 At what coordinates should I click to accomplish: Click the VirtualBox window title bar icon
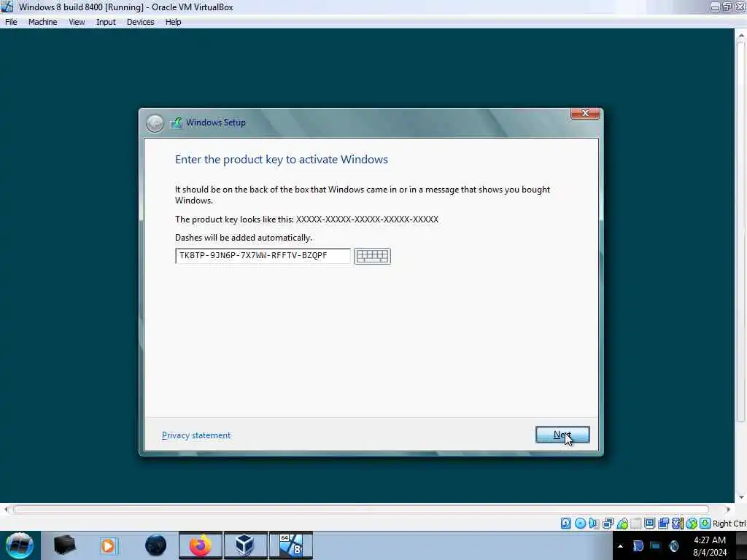pos(7,7)
